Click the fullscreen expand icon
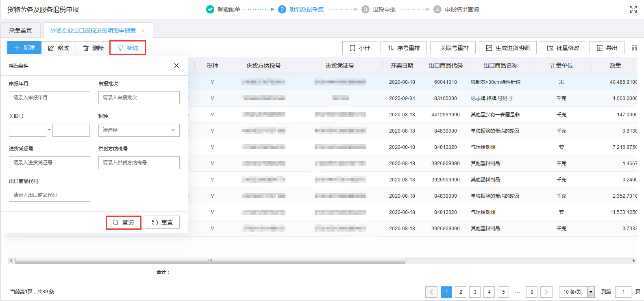644x301 pixels. tap(633, 9)
